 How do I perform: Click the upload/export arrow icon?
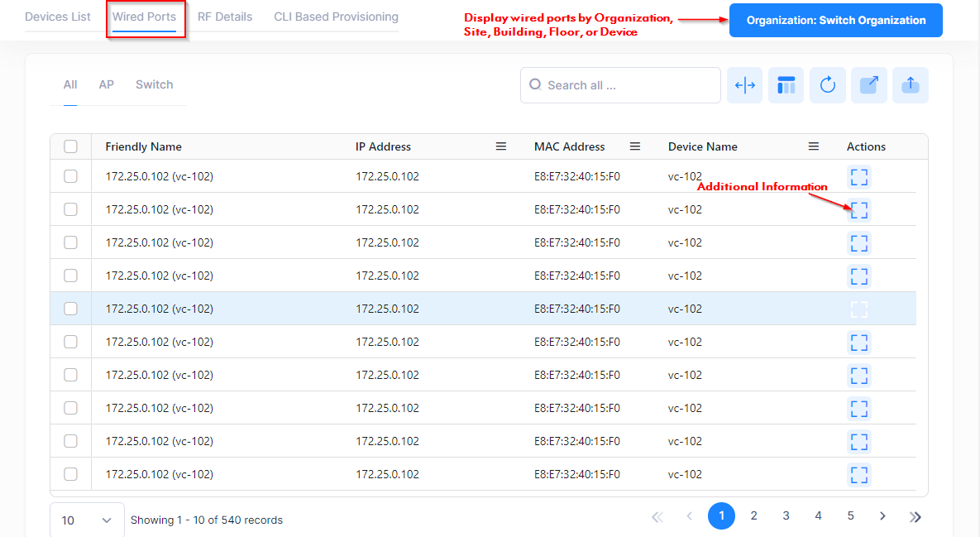910,85
